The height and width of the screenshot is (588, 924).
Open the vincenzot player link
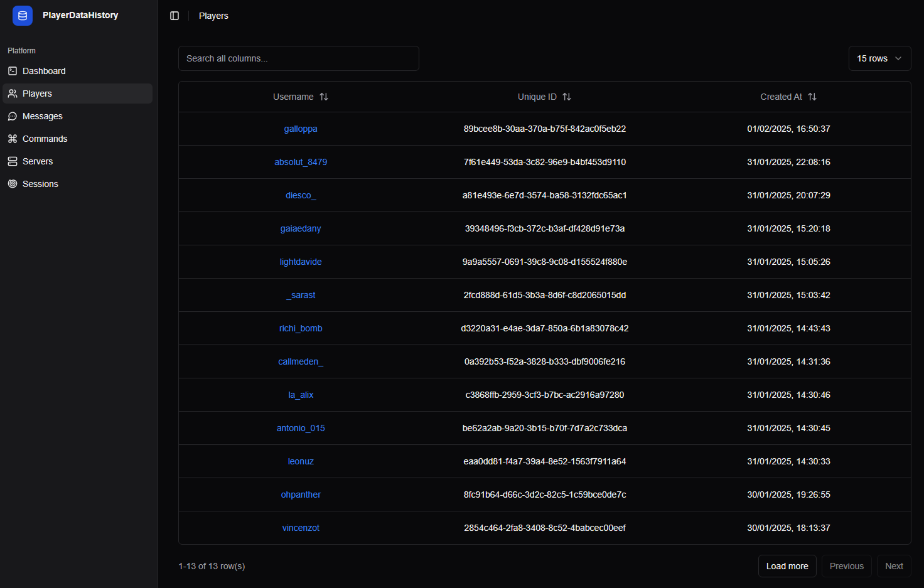click(x=301, y=528)
